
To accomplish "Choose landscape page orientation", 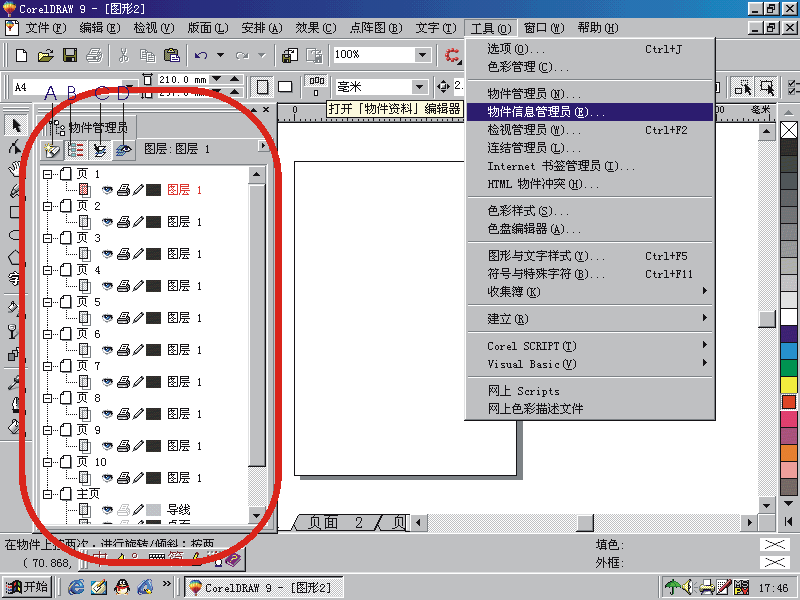I will pyautogui.click(x=285, y=87).
